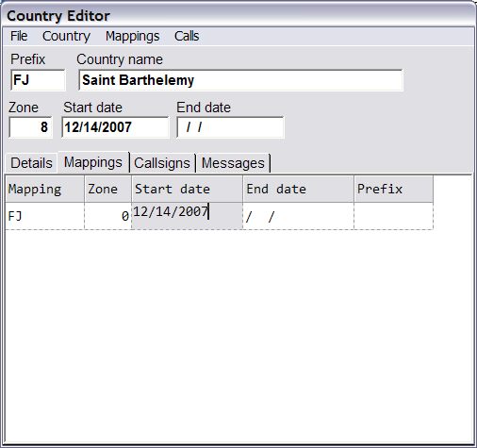Select the Mappings tab
Image resolution: width=477 pixels, height=448 pixels.
[x=93, y=162]
